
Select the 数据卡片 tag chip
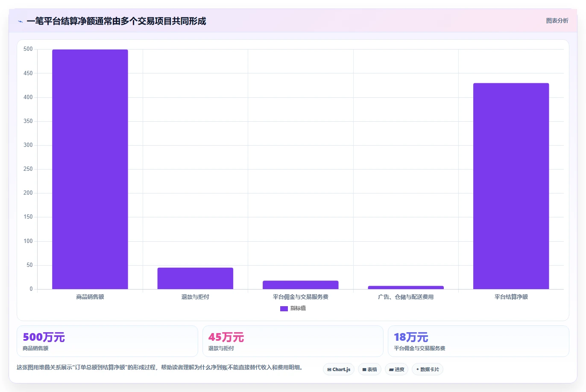click(x=428, y=369)
